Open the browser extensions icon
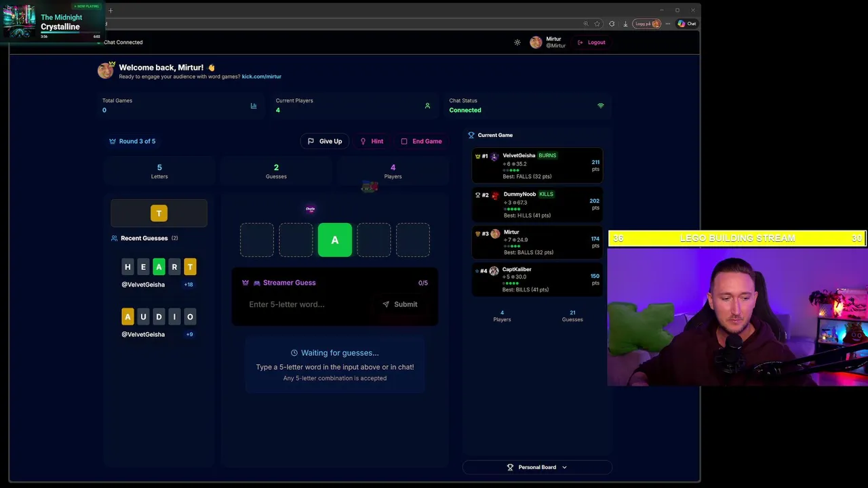 (x=612, y=24)
